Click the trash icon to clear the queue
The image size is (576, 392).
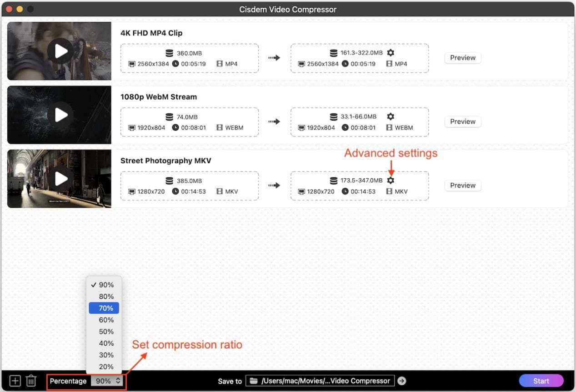(30, 381)
